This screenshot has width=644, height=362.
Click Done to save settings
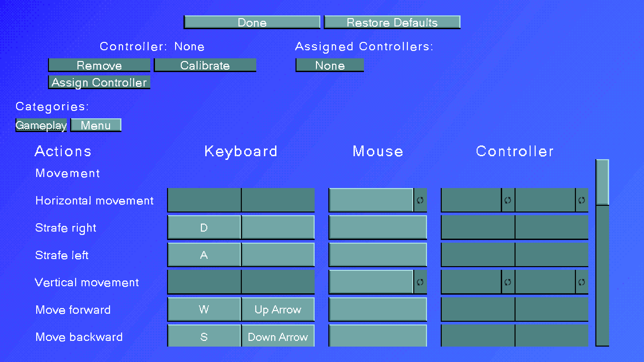[252, 22]
